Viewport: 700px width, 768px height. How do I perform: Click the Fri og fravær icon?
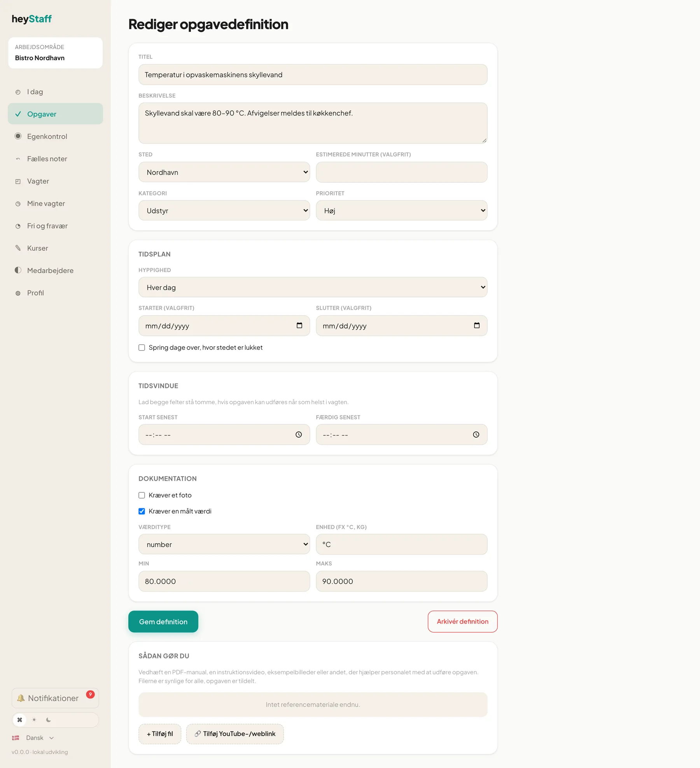pos(18,226)
